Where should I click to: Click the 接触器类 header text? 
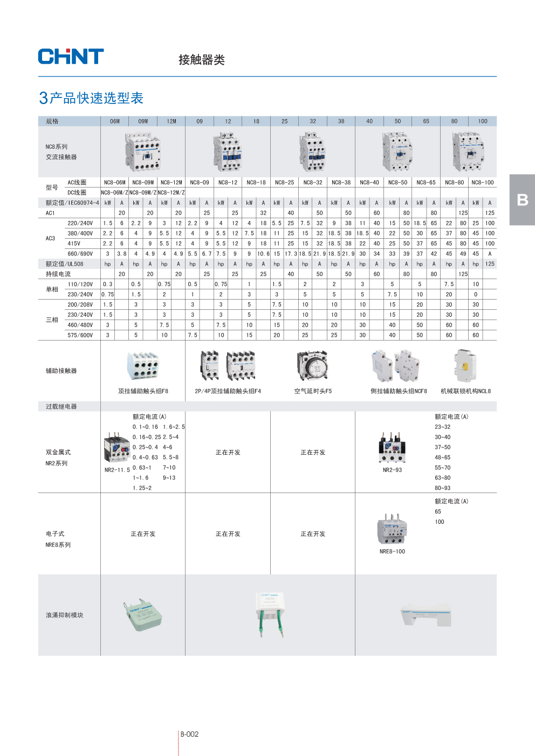[202, 60]
